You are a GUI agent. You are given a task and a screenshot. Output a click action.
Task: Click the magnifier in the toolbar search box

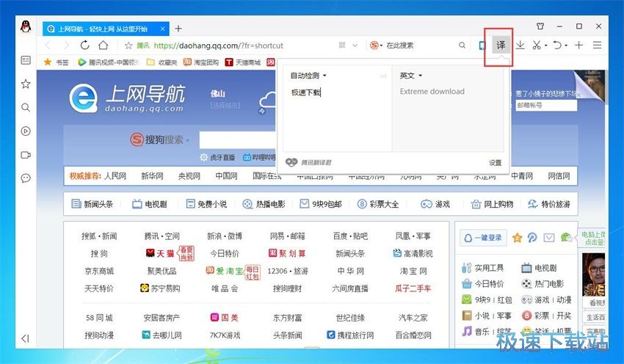point(462,45)
